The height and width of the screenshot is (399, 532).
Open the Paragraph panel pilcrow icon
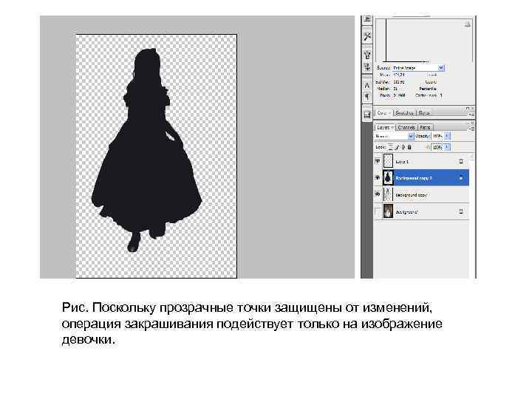coord(366,97)
